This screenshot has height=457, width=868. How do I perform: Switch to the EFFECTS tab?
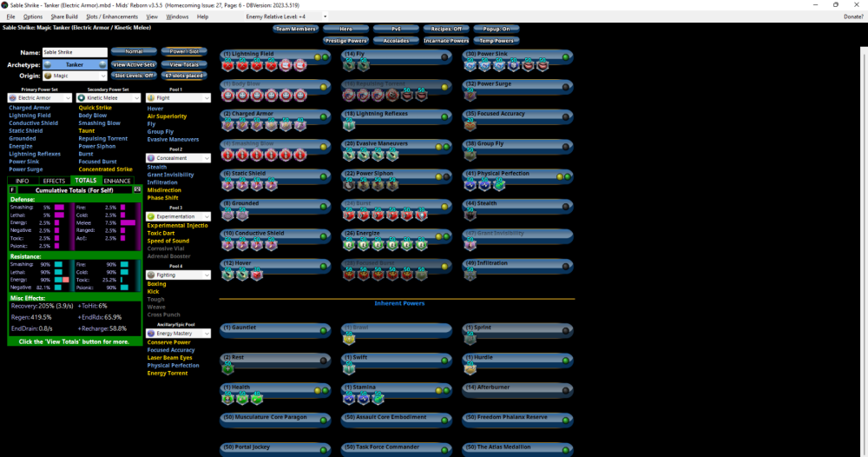click(x=55, y=181)
